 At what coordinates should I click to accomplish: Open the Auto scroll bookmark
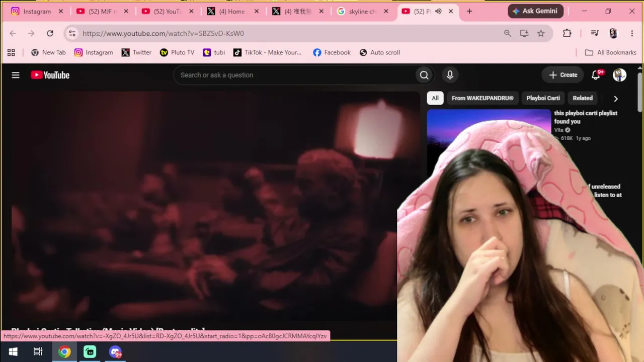(x=380, y=52)
